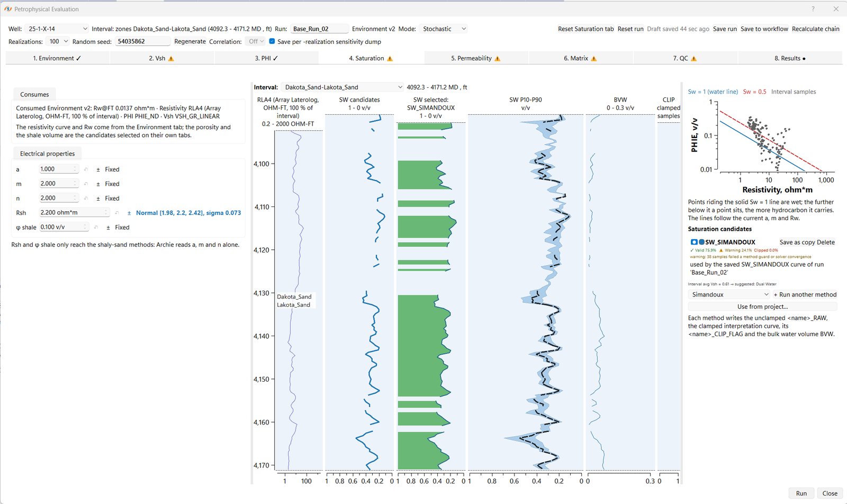Click the Run button at bottom right
The width and height of the screenshot is (847, 504).
coord(801,493)
